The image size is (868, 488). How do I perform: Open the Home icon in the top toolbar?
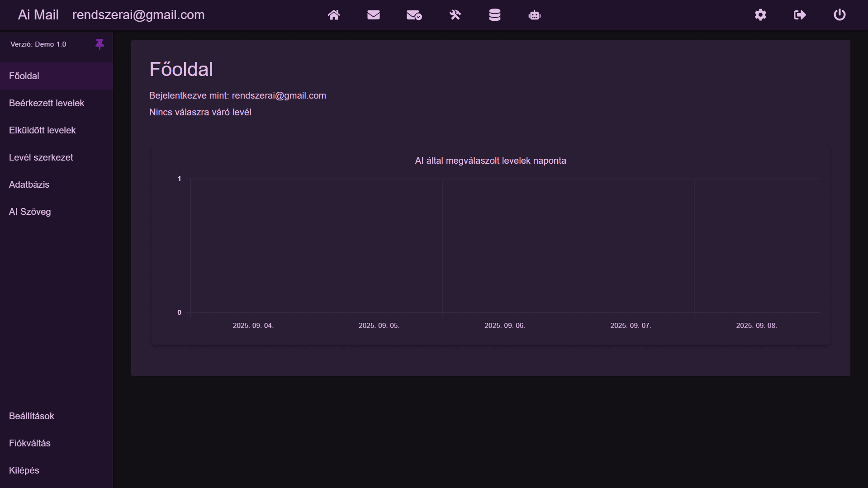tap(334, 15)
